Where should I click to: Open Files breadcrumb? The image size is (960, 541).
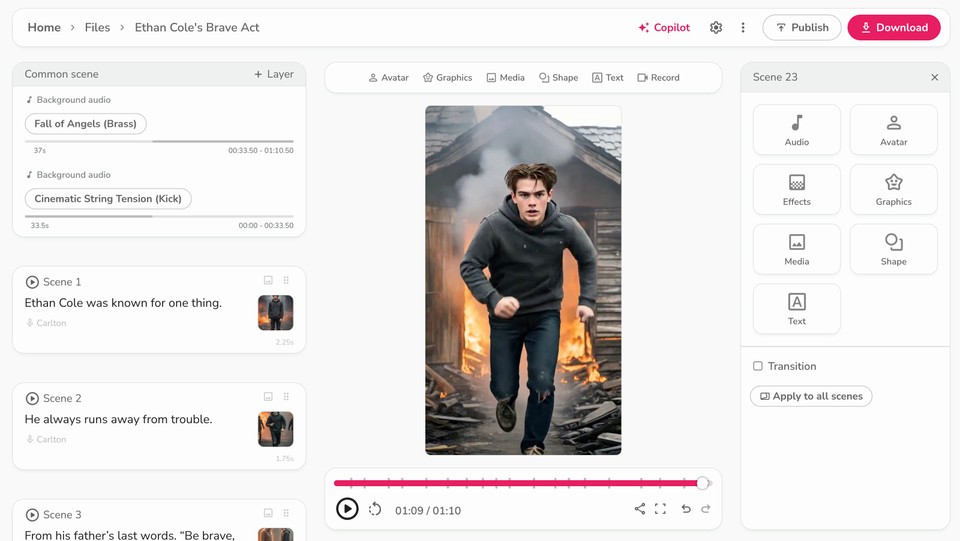tap(97, 28)
